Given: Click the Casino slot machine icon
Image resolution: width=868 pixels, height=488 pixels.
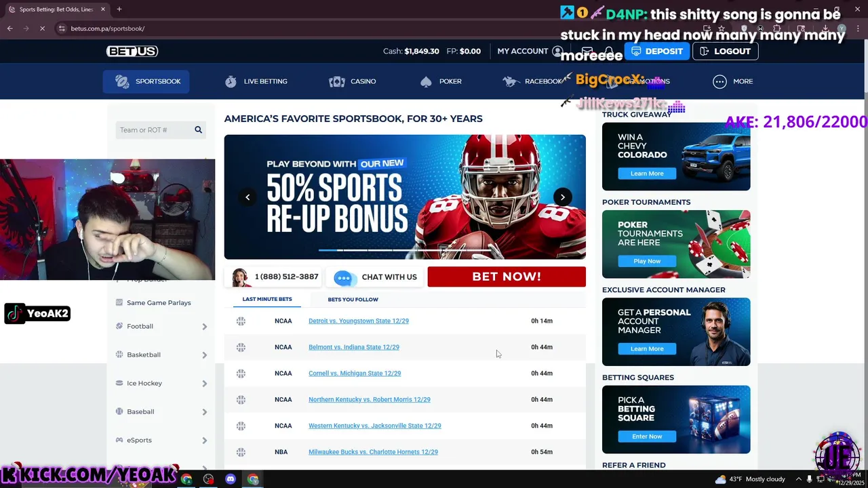Looking at the screenshot, I should (337, 81).
